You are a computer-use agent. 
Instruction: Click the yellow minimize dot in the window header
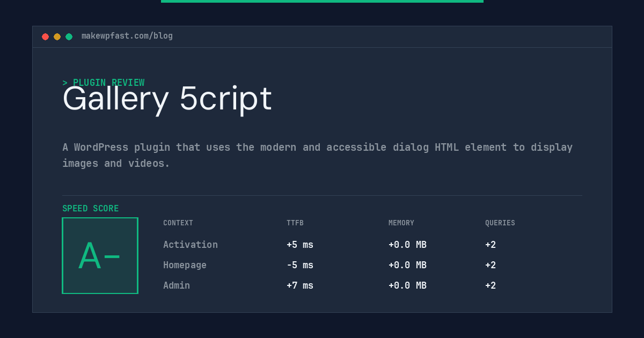[x=57, y=36]
